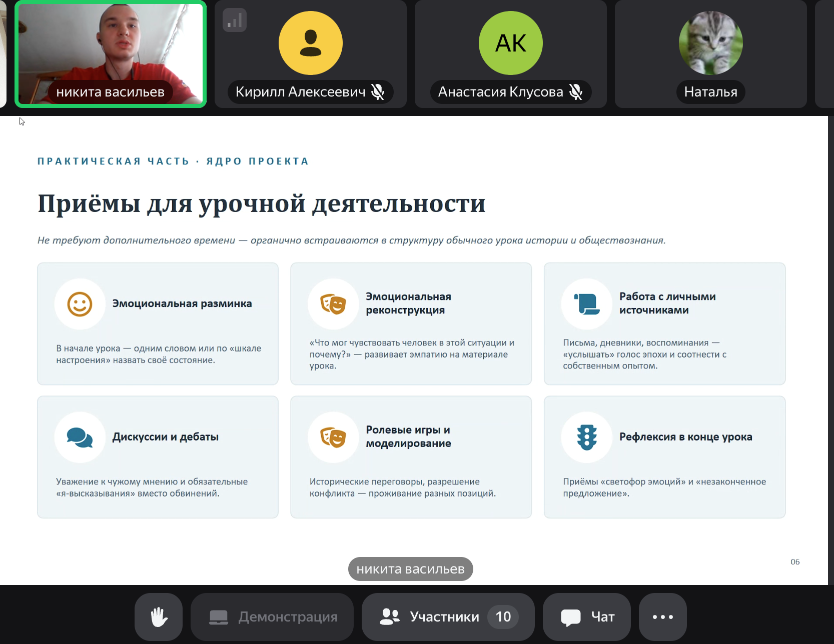
Task: Click the theater masks icon for Эмоциональная реконструкция
Action: coord(333,304)
